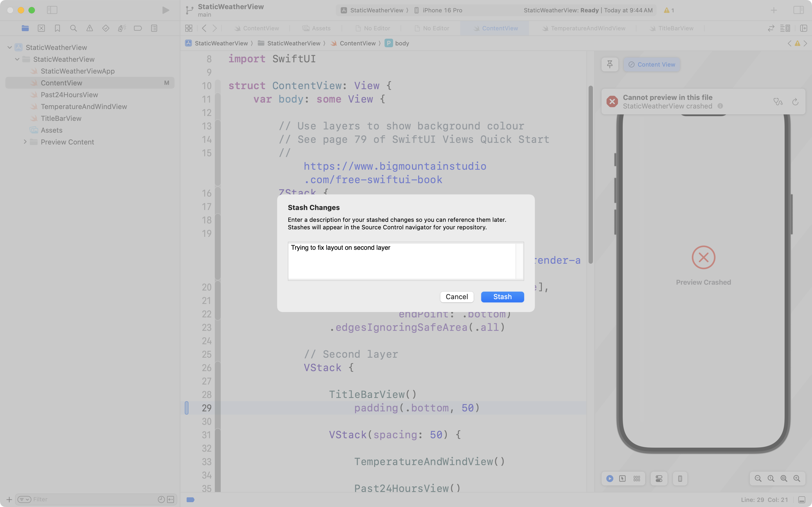The width and height of the screenshot is (812, 507).
Task: Open the Source Control navigator icon
Action: click(41, 28)
